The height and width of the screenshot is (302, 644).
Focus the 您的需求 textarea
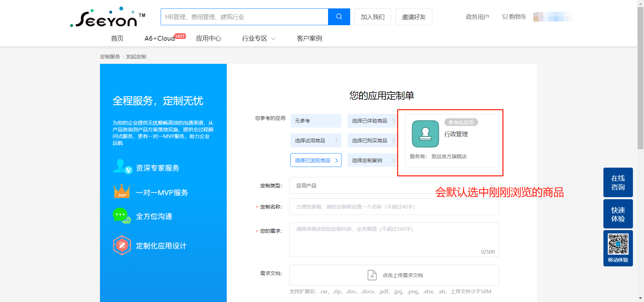394,240
